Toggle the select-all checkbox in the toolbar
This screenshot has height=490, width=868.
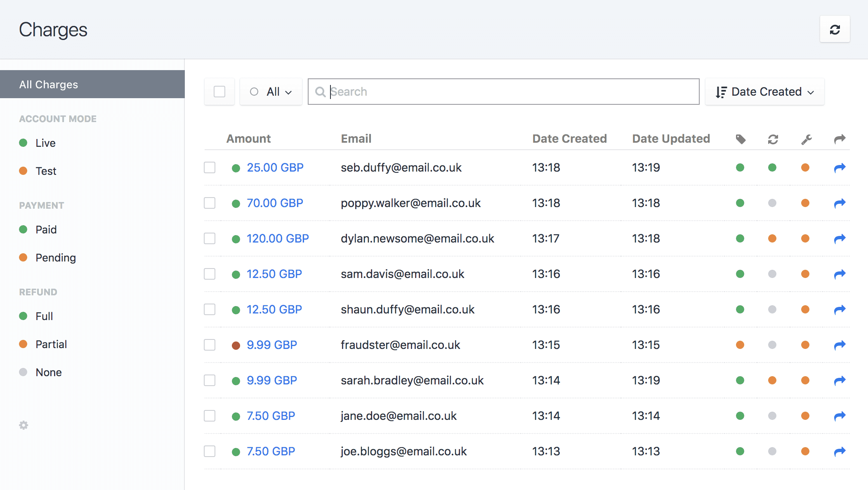coord(219,92)
